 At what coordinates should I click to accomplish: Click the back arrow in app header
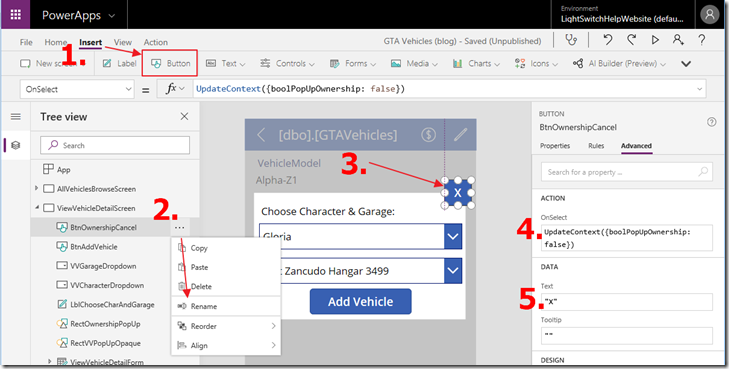261,135
